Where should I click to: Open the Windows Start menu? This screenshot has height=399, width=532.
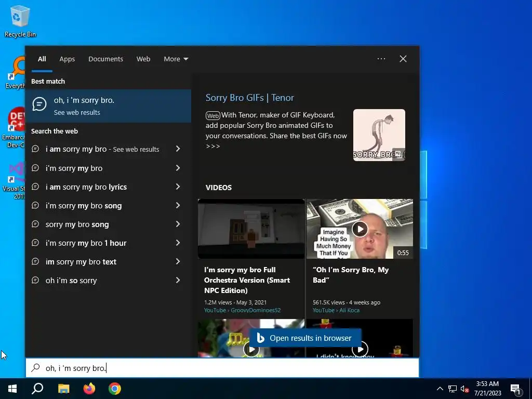(x=12, y=389)
